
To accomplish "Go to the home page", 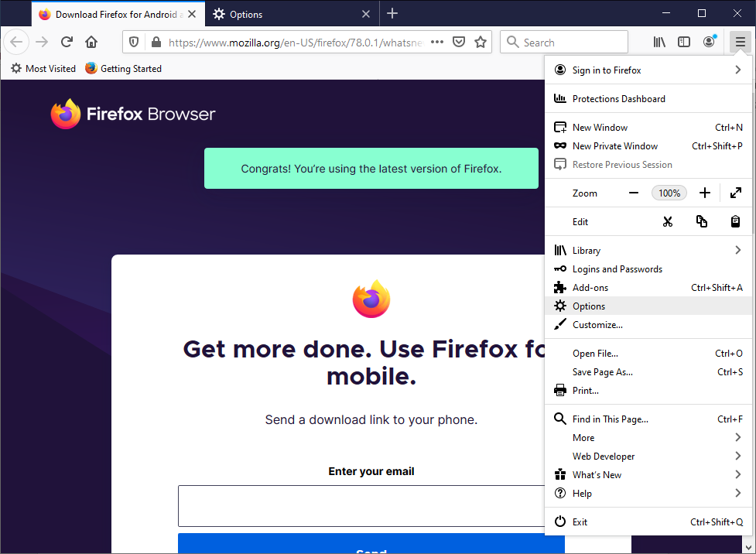I will [x=91, y=42].
